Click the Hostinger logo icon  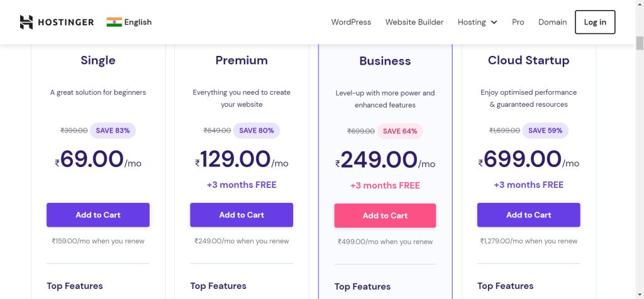pos(26,22)
